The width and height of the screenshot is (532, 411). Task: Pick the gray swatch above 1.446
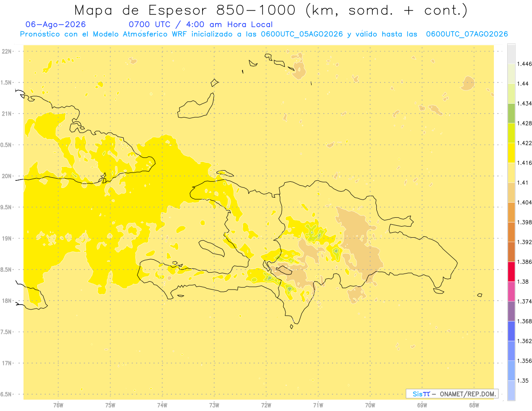pyautogui.click(x=511, y=54)
